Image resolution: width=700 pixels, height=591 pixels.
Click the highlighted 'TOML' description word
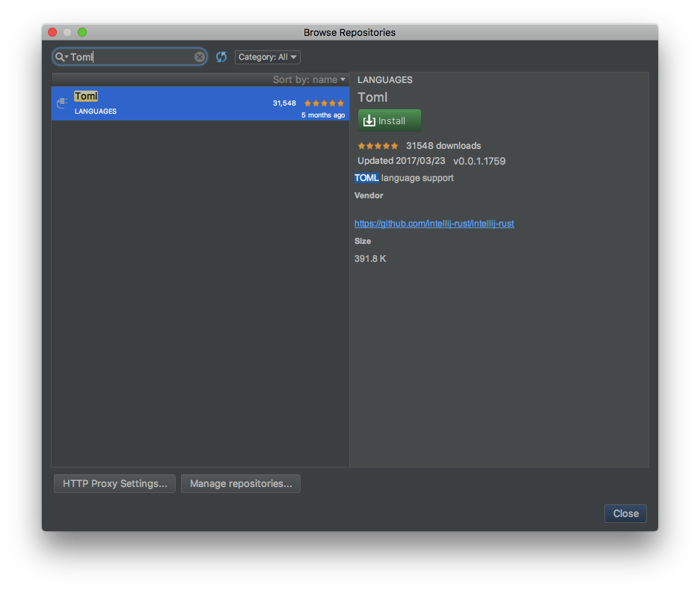[x=366, y=178]
